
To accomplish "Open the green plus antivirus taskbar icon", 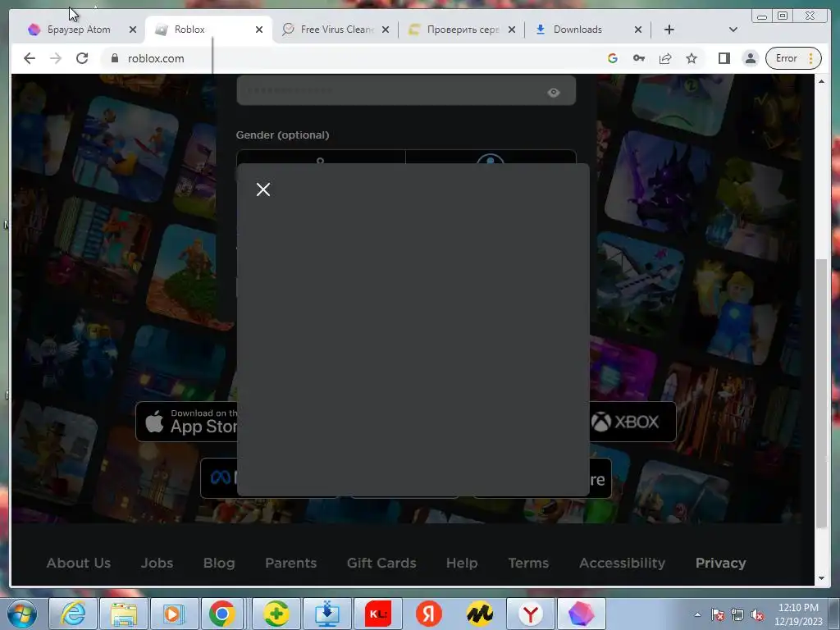I will 276,614.
